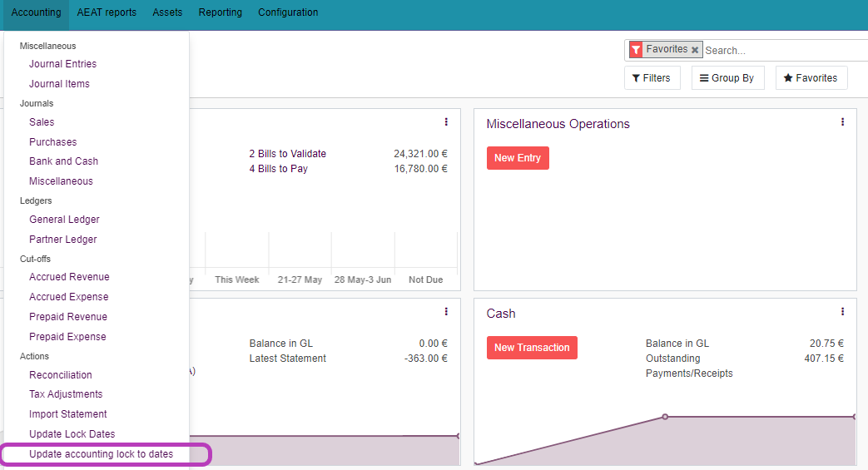
Task: Open Miscellaneous under Journals
Action: click(x=61, y=181)
